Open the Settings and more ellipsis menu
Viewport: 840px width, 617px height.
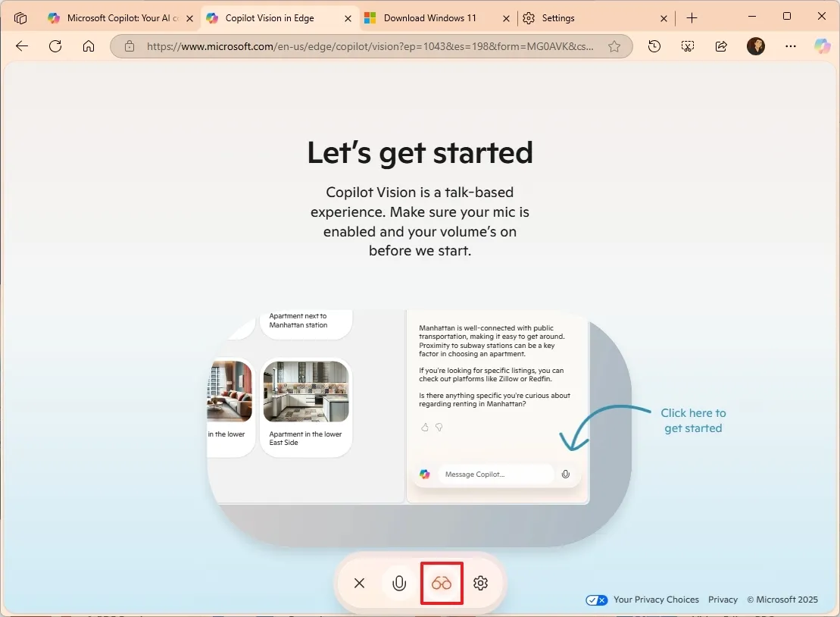point(790,46)
